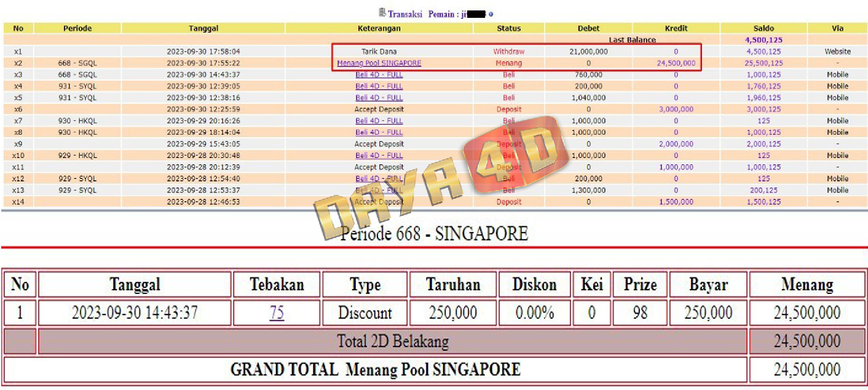The height and width of the screenshot is (390, 868).
Task: Open Beli 4D - FULL link in row x10
Action: point(379,156)
